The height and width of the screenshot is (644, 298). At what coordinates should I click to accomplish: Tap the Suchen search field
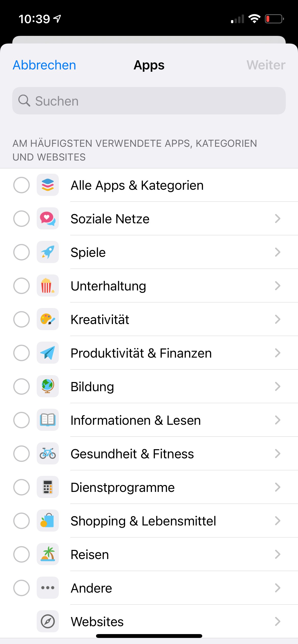point(149,101)
